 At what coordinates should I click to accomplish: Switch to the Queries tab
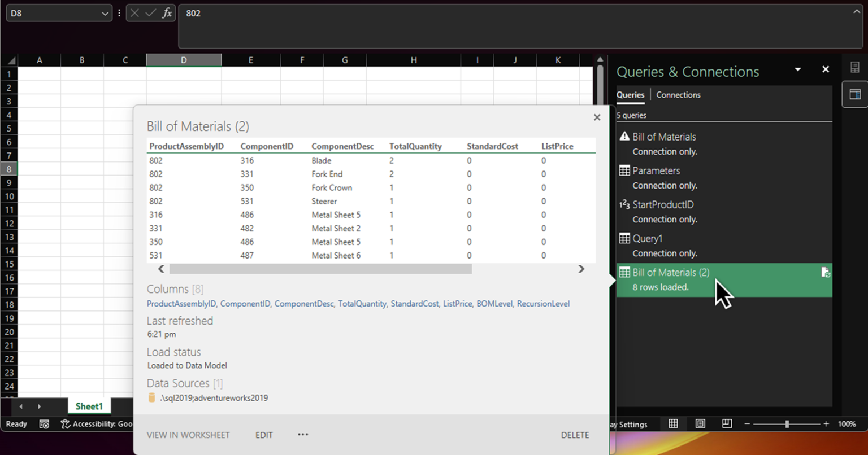pos(630,95)
